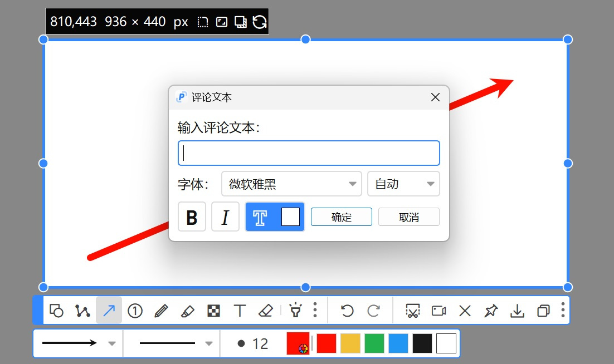
Task: Activate the mosaic blur tool
Action: pos(213,311)
